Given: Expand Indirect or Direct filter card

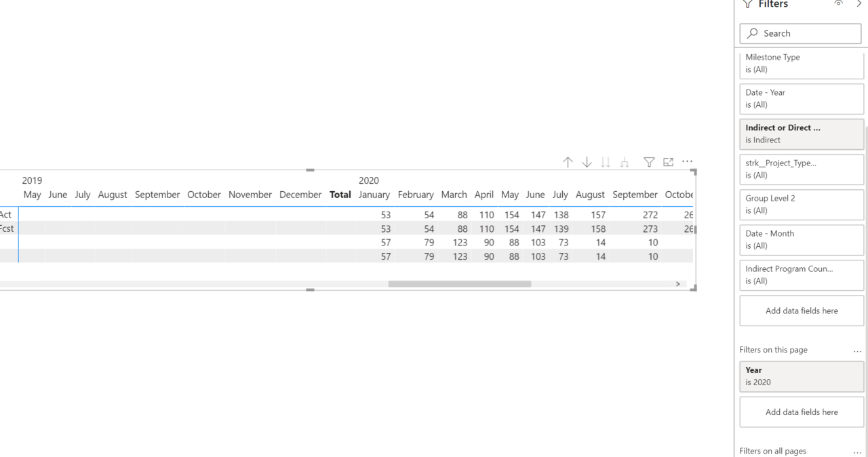Looking at the screenshot, I should [x=802, y=134].
